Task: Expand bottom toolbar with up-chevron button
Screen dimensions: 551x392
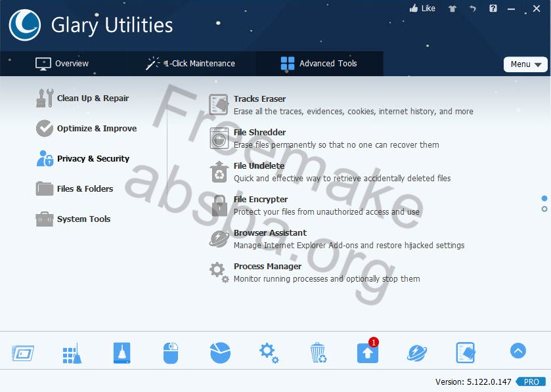Action: coord(518,351)
